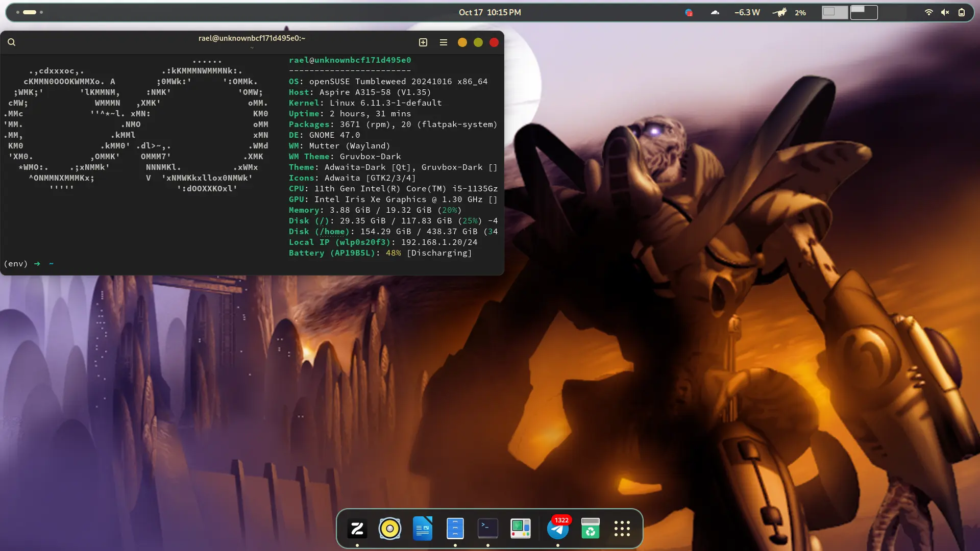The image size is (980, 551).
Task: Click the Disk (/) line showing 29.35 GiB
Action: point(393,221)
